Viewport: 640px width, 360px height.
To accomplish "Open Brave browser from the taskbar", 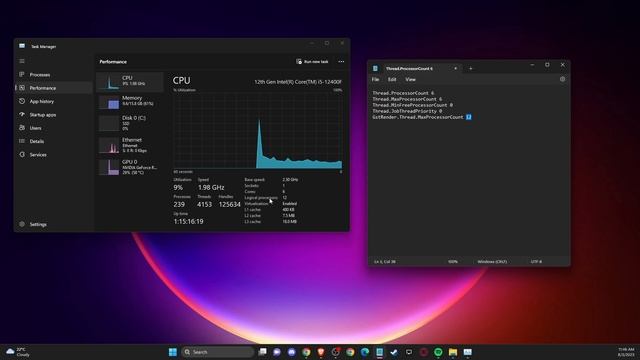I will pos(321,352).
